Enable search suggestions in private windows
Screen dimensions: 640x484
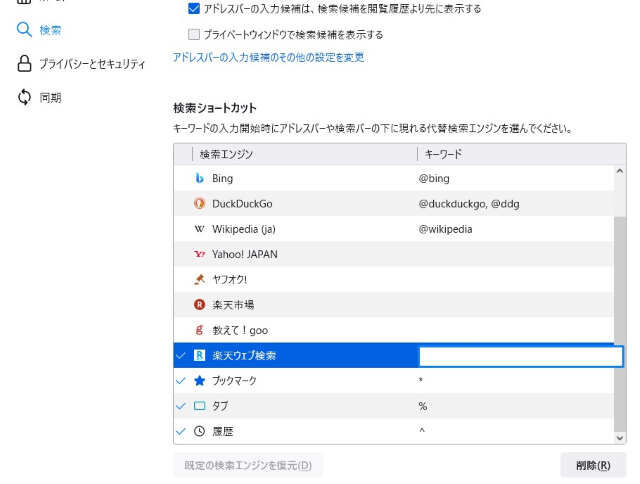pyautogui.click(x=194, y=34)
